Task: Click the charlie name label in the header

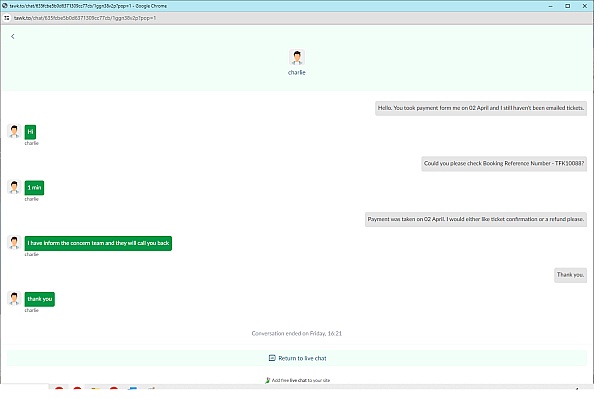Action: point(297,72)
